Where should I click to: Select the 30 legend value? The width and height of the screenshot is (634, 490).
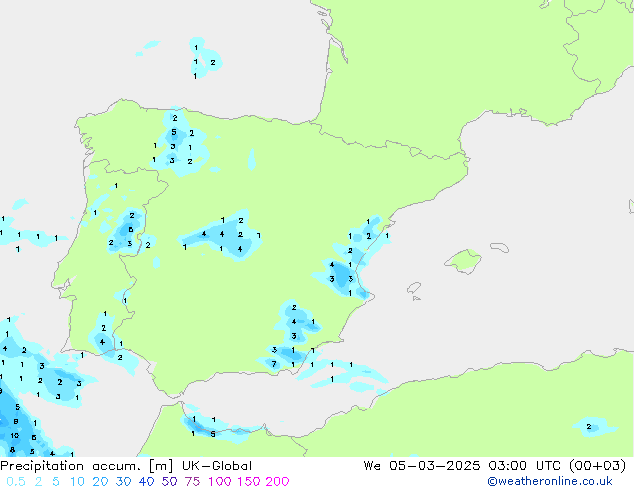point(123,482)
